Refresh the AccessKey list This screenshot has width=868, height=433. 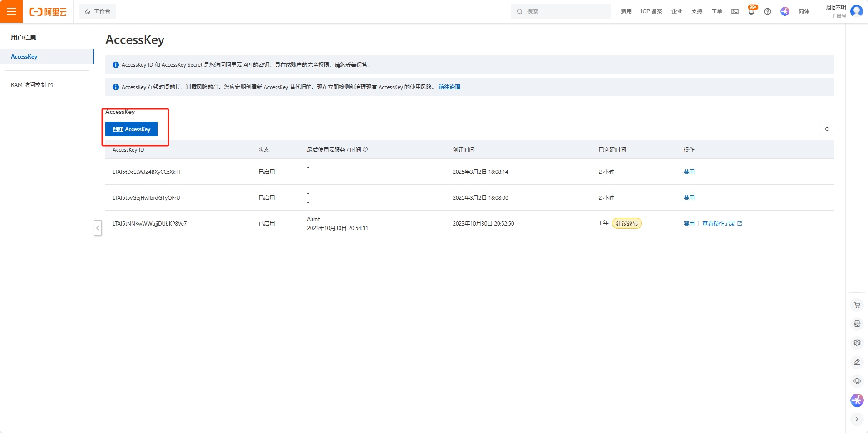pyautogui.click(x=827, y=129)
